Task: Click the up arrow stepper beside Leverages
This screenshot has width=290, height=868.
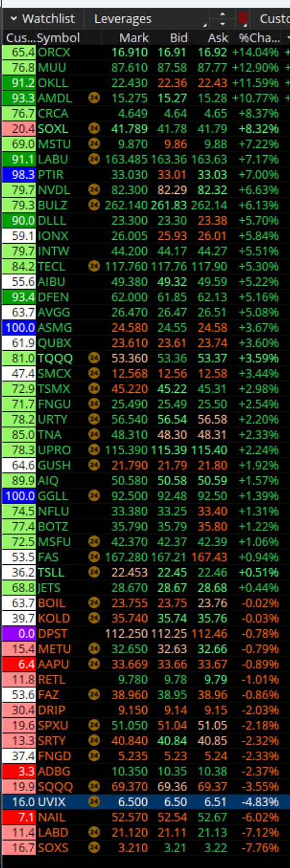Action: click(222, 14)
